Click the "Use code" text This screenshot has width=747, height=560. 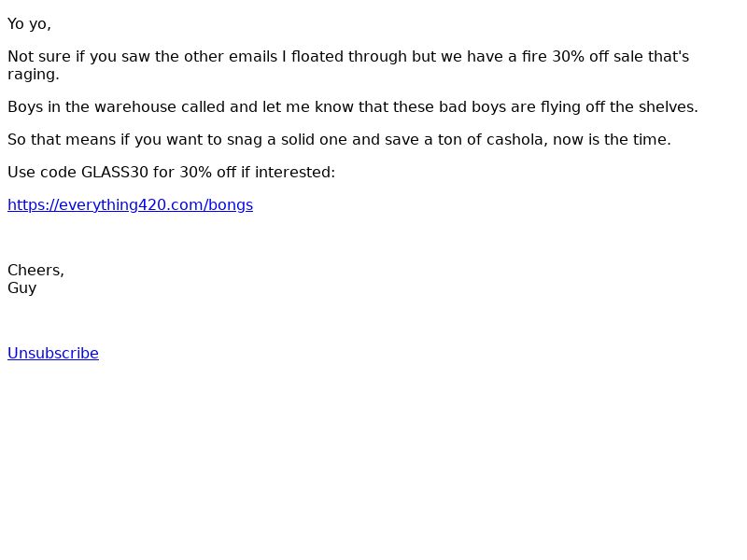(42, 173)
